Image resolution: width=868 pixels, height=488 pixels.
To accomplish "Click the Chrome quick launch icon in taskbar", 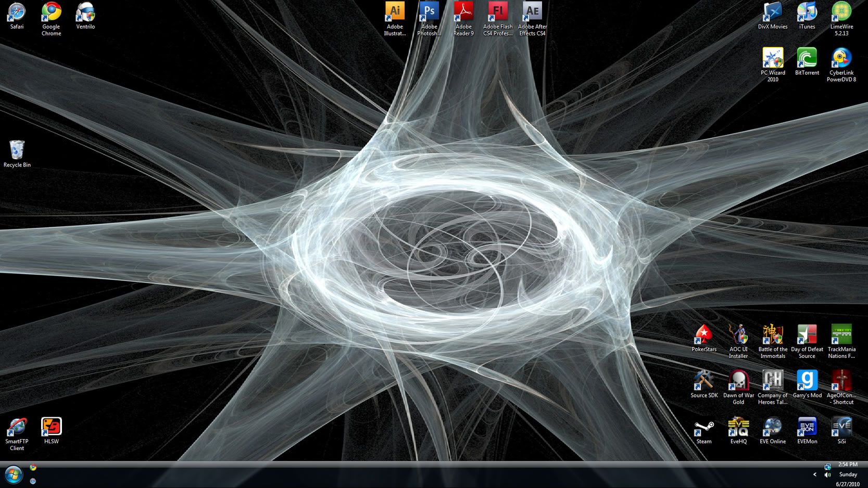I will tap(33, 467).
